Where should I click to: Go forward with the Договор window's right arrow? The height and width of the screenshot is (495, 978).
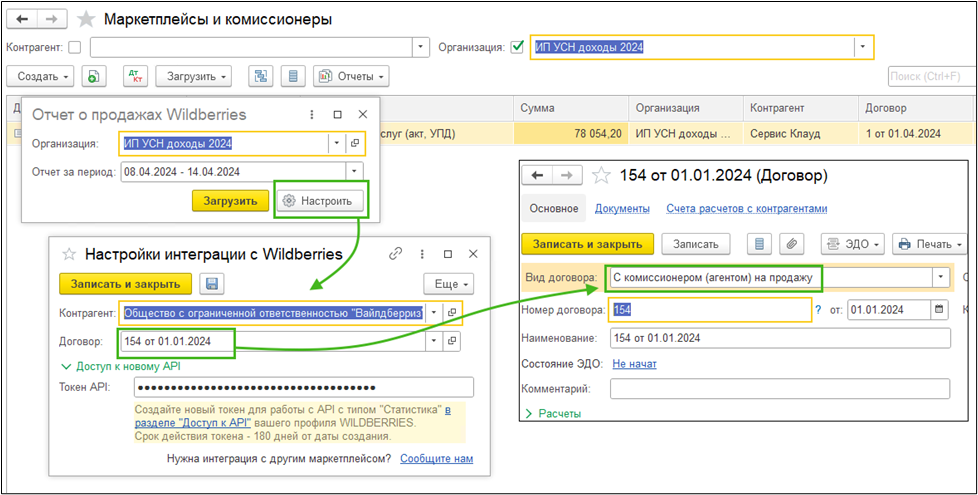pyautogui.click(x=567, y=176)
